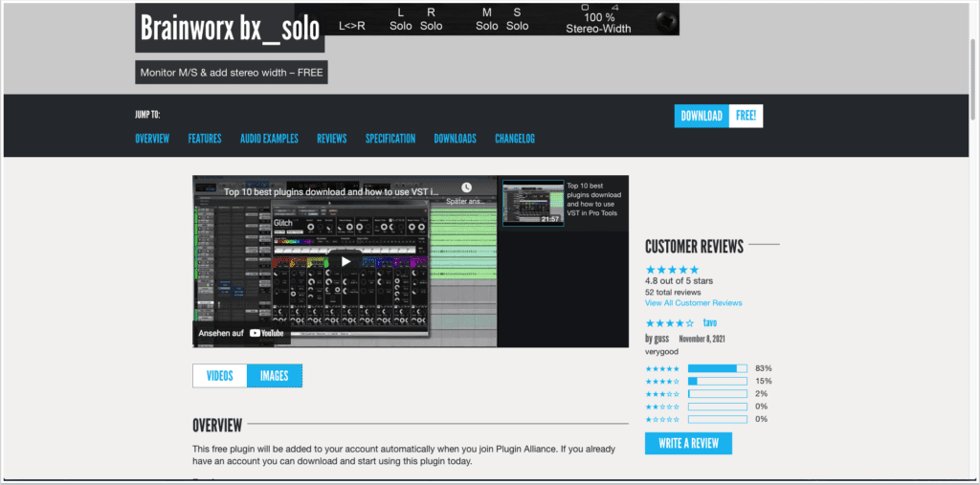This screenshot has height=485, width=980.
Task: Open video via Ansehen auf YouTube logo
Action: [269, 333]
